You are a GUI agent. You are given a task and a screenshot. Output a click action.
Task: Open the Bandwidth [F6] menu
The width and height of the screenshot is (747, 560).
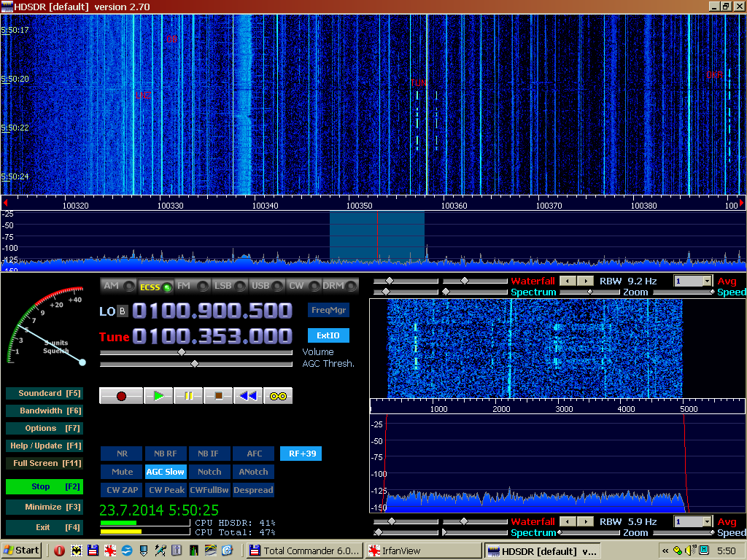44,411
